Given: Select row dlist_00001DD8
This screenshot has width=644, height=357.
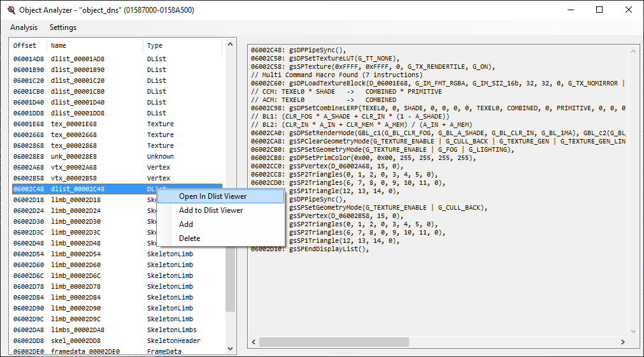Looking at the screenshot, I should tap(117, 113).
